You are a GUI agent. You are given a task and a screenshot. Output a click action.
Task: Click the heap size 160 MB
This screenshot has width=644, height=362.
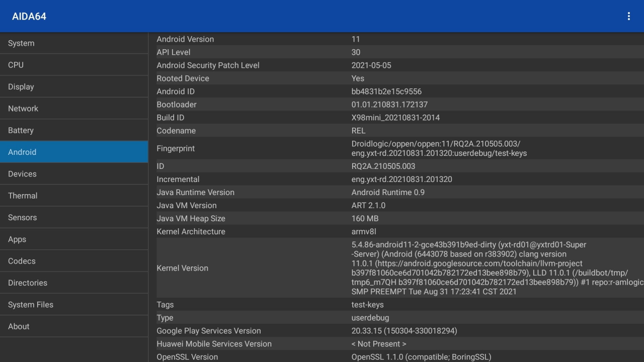tap(365, 219)
